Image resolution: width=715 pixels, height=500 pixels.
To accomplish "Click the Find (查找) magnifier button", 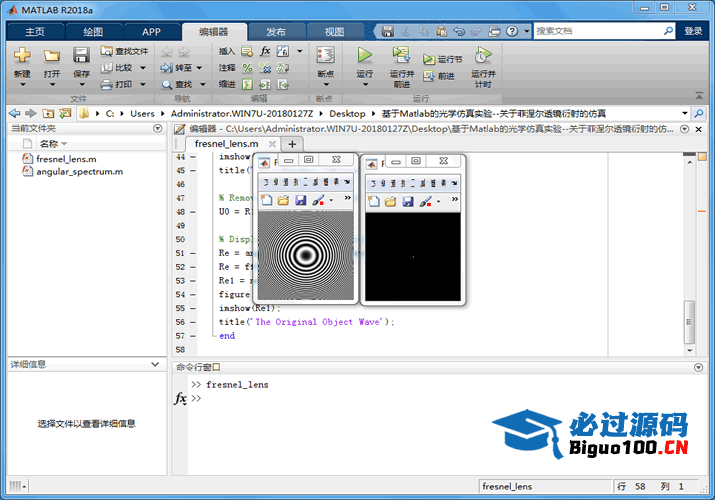I will pos(177,84).
